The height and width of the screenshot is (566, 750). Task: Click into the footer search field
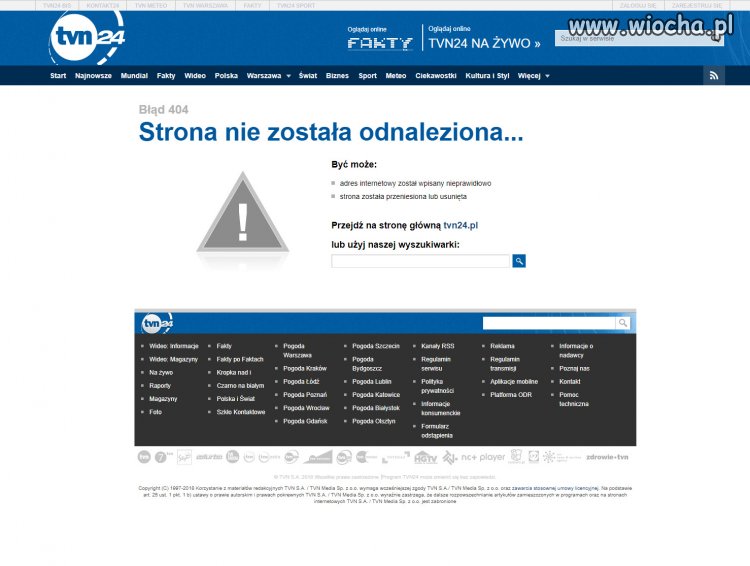(x=549, y=323)
